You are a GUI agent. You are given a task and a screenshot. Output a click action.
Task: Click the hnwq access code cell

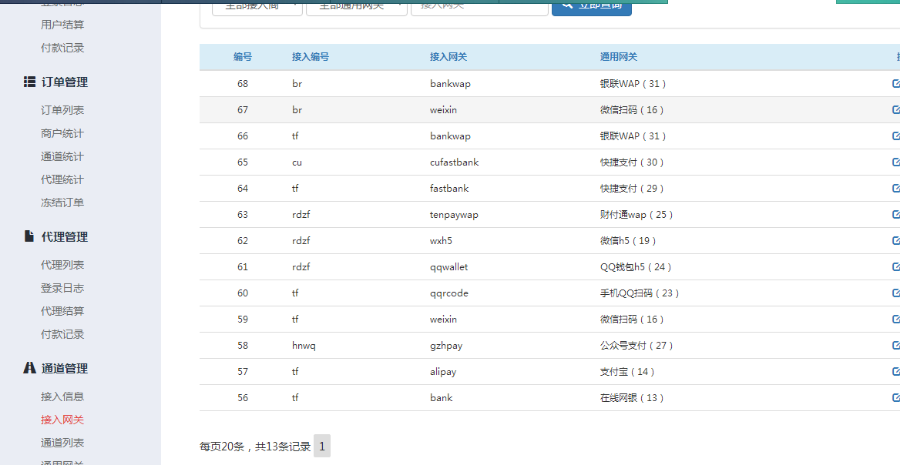pos(304,346)
